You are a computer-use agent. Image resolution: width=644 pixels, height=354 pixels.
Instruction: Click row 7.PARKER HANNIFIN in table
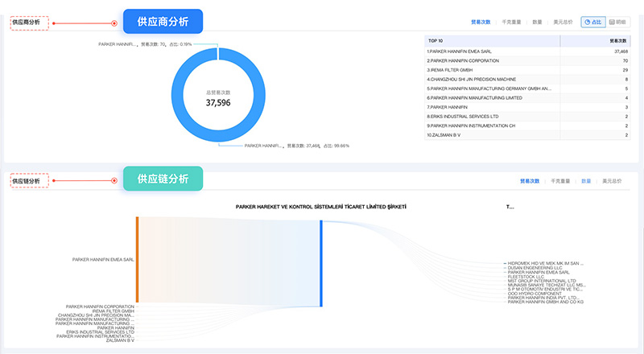(x=527, y=107)
